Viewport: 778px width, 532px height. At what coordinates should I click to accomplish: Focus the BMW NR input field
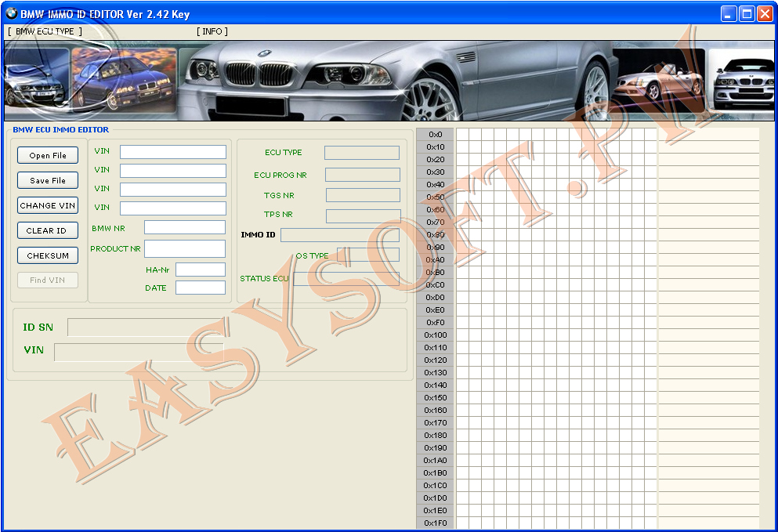click(185, 227)
